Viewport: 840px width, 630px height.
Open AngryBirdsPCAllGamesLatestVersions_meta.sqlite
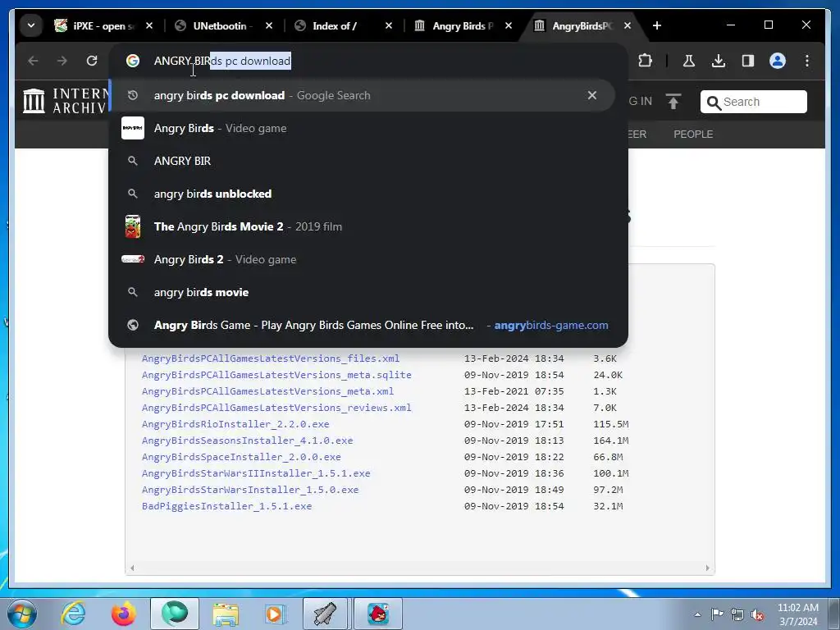pyautogui.click(x=276, y=375)
